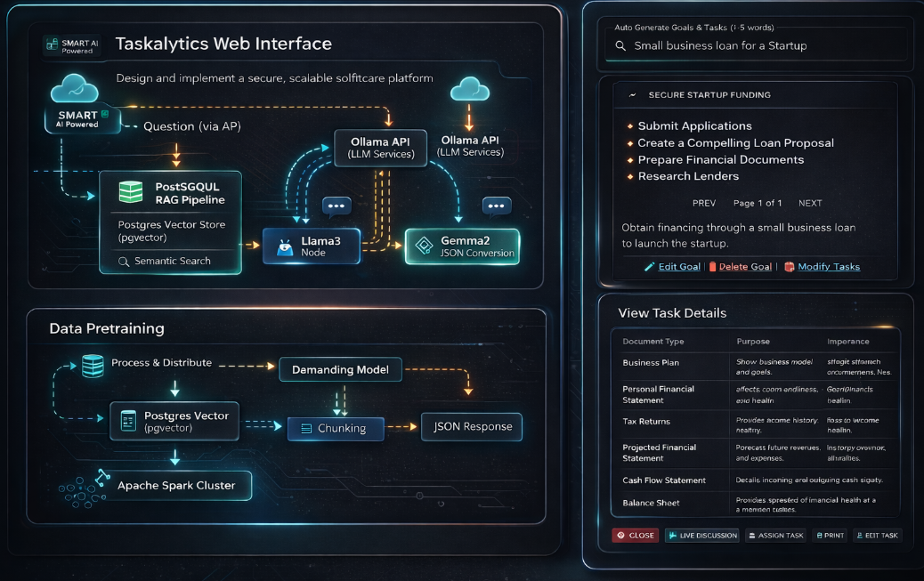924x581 pixels.
Task: Click the clipboard icon next to Modify Tasks
Action: 789,267
